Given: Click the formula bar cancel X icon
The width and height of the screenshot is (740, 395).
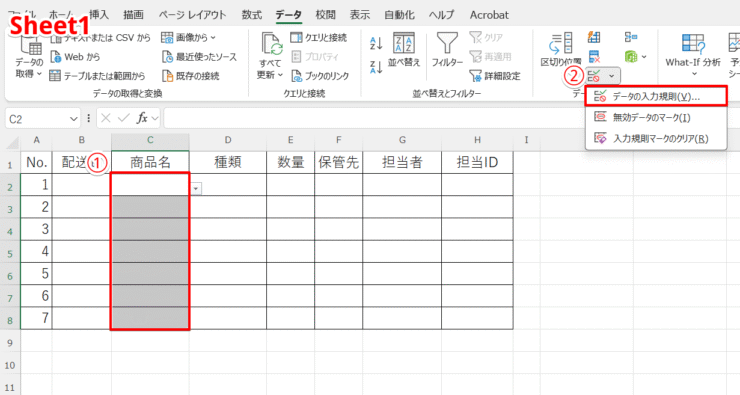Looking at the screenshot, I should click(106, 118).
